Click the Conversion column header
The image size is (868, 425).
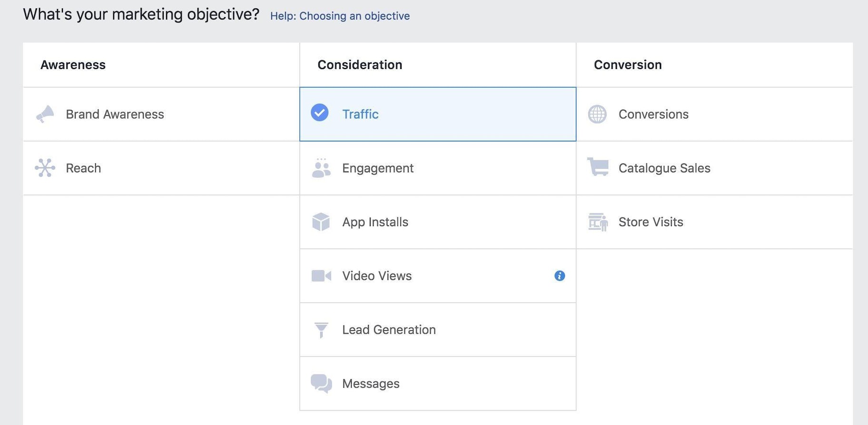click(x=628, y=65)
